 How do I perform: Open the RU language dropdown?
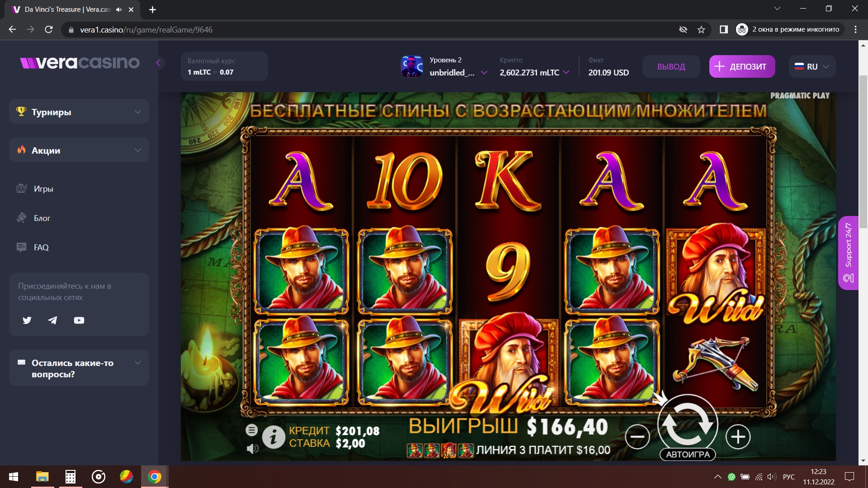812,66
